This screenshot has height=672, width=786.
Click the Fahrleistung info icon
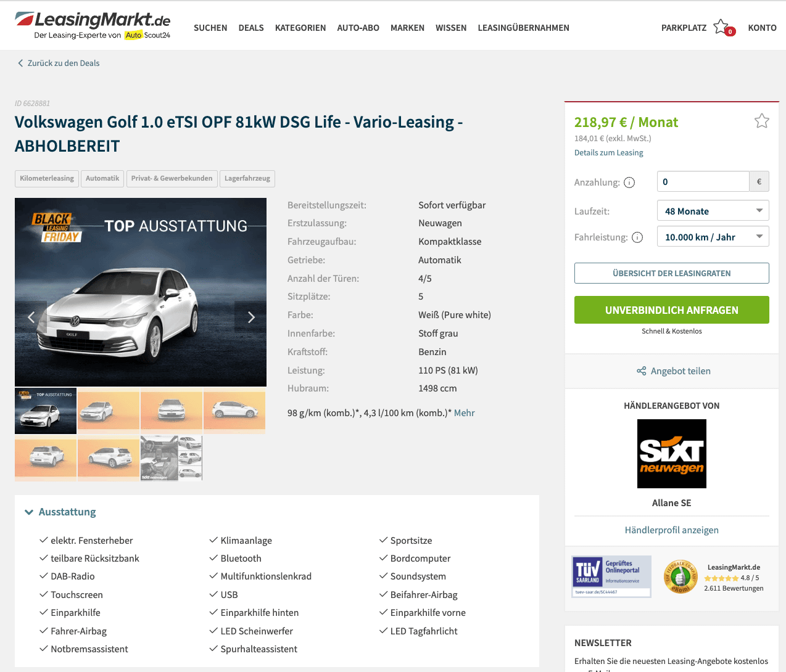(637, 237)
